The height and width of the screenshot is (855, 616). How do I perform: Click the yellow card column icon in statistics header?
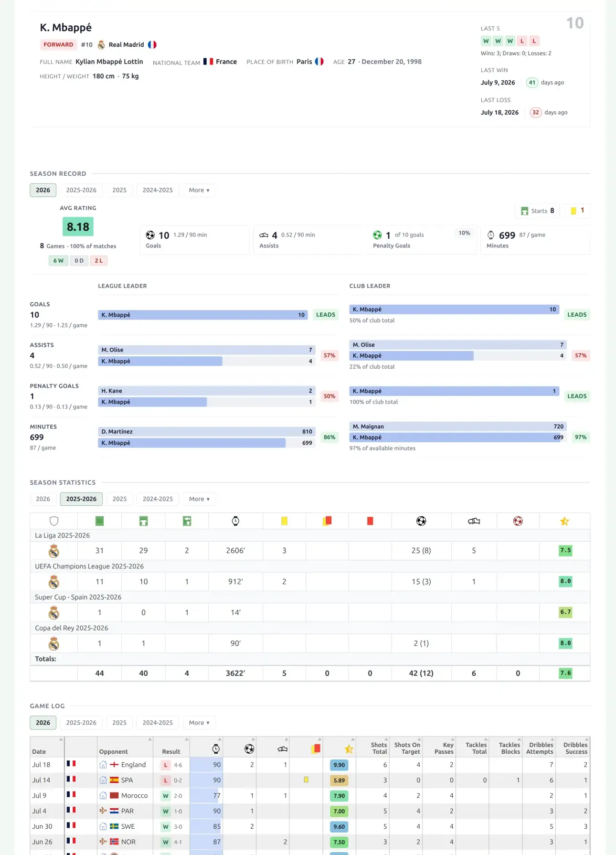(284, 521)
